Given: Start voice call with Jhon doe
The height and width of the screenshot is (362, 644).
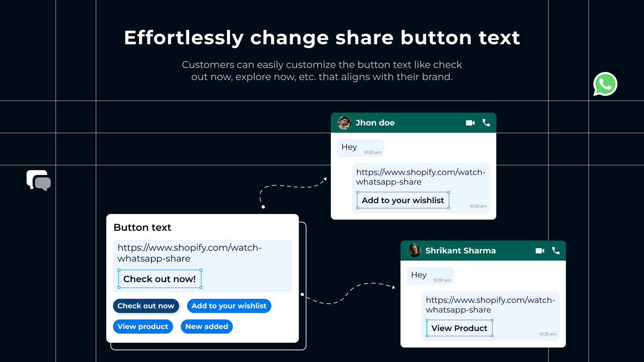Looking at the screenshot, I should pyautogui.click(x=486, y=123).
